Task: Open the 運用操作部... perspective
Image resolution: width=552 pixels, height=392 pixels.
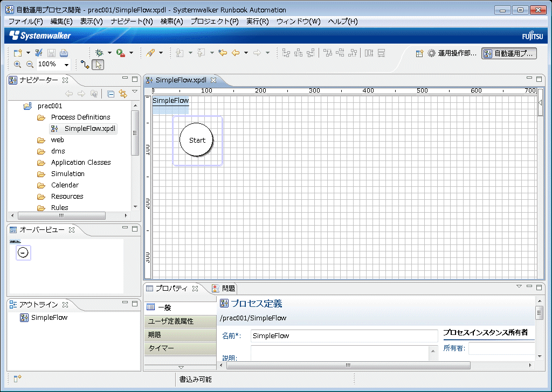Action: click(452, 53)
